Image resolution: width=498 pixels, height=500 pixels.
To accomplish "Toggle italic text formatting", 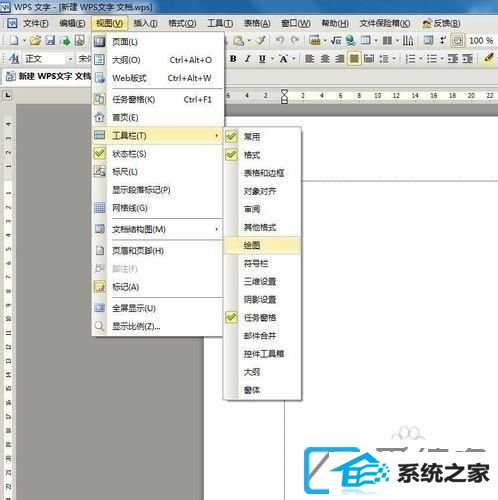I will 247,59.
